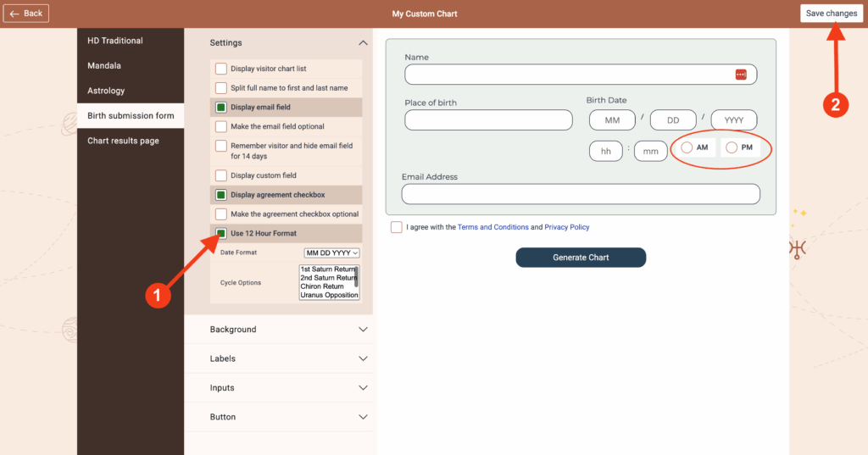Toggle Display email field checkbox
Image resolution: width=868 pixels, height=455 pixels.
click(221, 108)
